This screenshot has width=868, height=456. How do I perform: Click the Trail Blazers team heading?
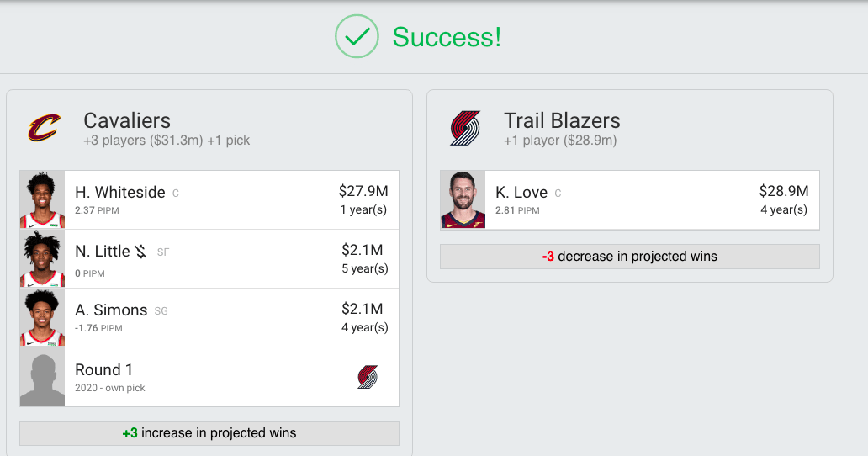tap(562, 120)
